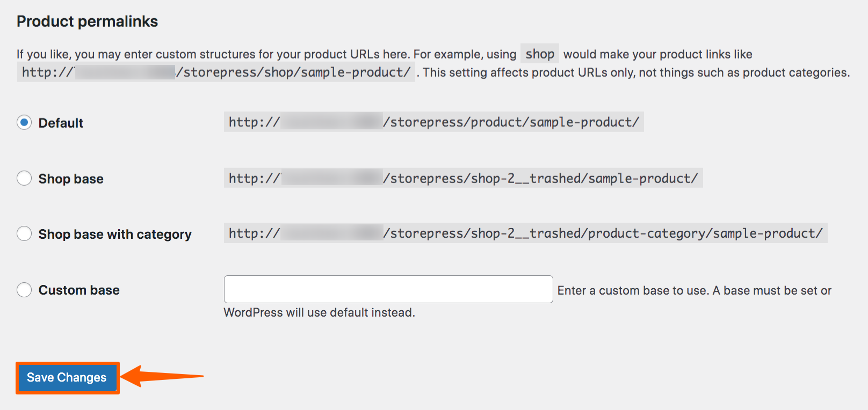868x410 pixels.
Task: Click the Product permalinks heading
Action: click(88, 21)
